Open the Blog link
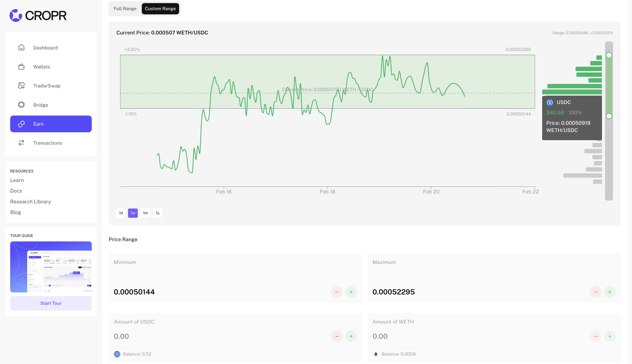 coord(15,212)
